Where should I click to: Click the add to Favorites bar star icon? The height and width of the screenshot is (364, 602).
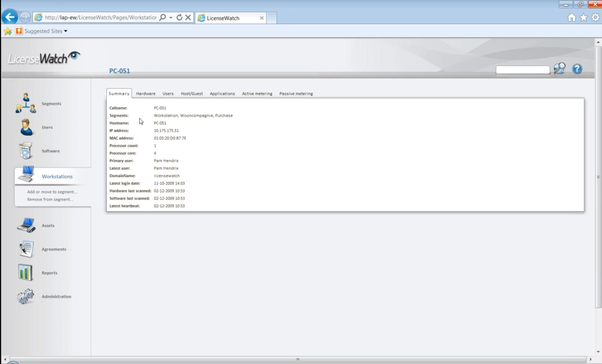point(8,31)
